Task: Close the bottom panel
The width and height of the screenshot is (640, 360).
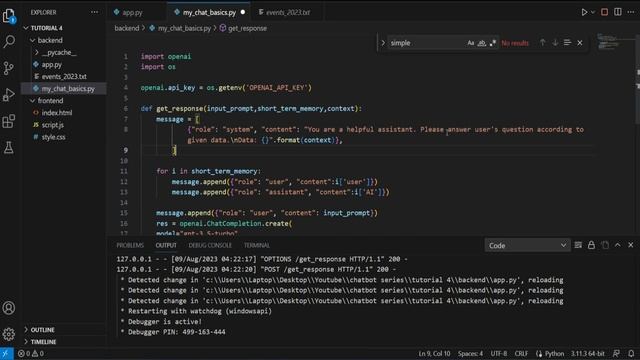Action: pyautogui.click(x=631, y=245)
